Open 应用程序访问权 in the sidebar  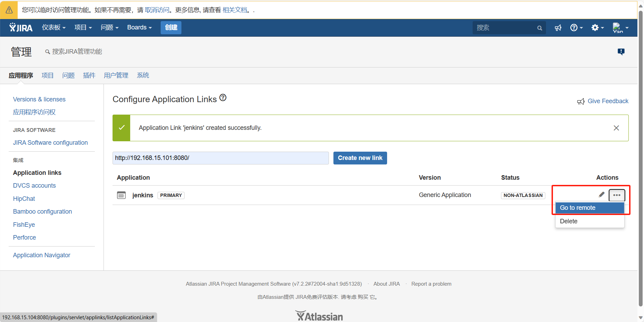(34, 112)
